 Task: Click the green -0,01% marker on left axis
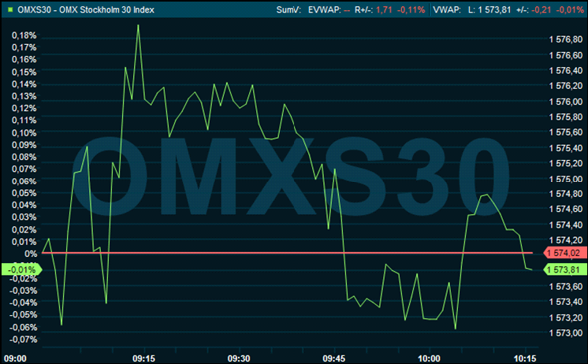[x=21, y=269]
